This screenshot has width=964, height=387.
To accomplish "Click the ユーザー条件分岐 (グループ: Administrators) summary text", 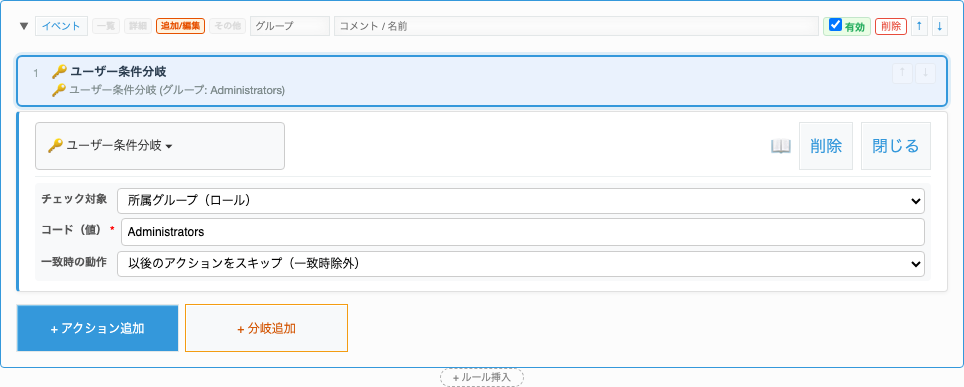I will click(176, 90).
